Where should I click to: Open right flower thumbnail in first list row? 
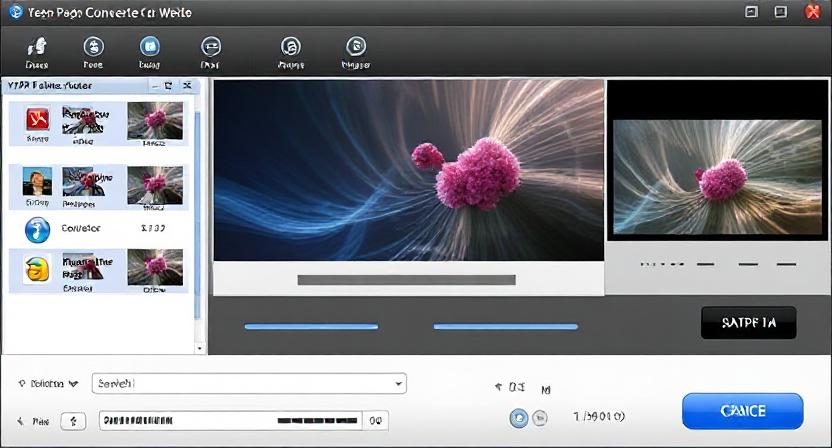155,121
